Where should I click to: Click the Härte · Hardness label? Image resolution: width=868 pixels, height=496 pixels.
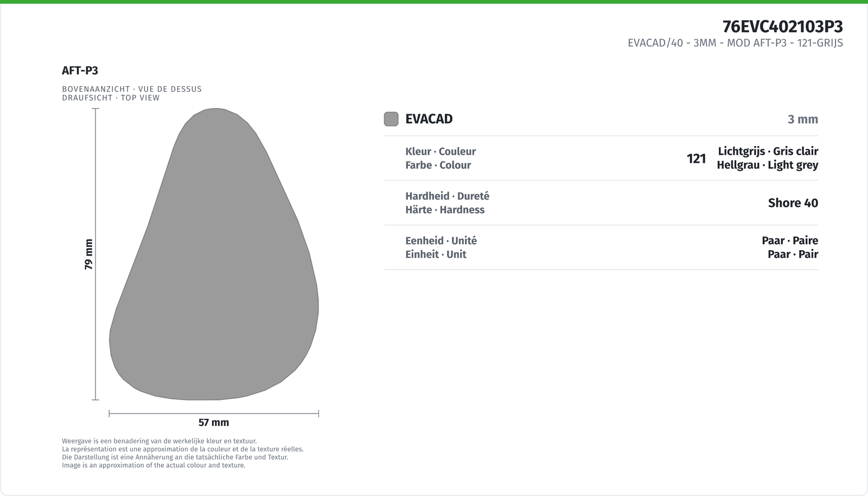click(x=445, y=209)
